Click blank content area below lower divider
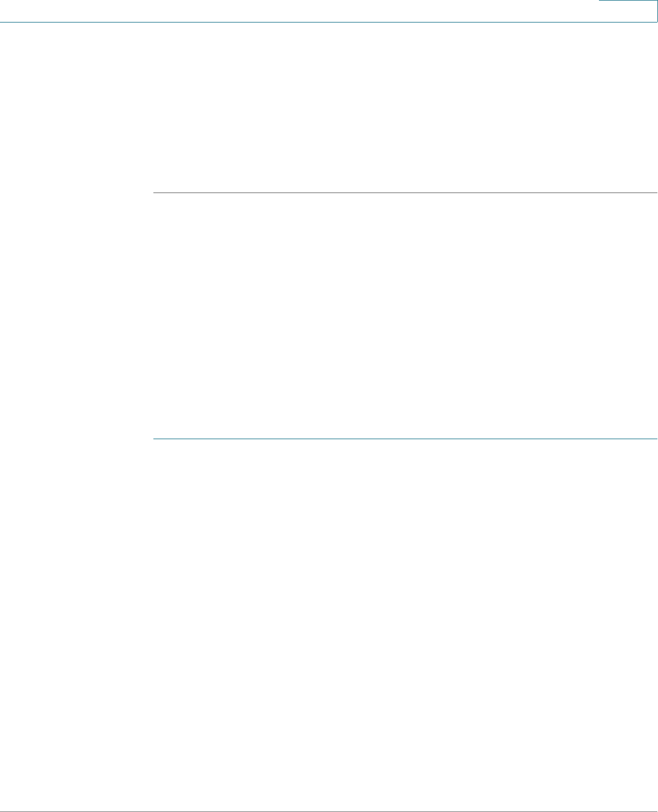The width and height of the screenshot is (658, 812). 405,624
